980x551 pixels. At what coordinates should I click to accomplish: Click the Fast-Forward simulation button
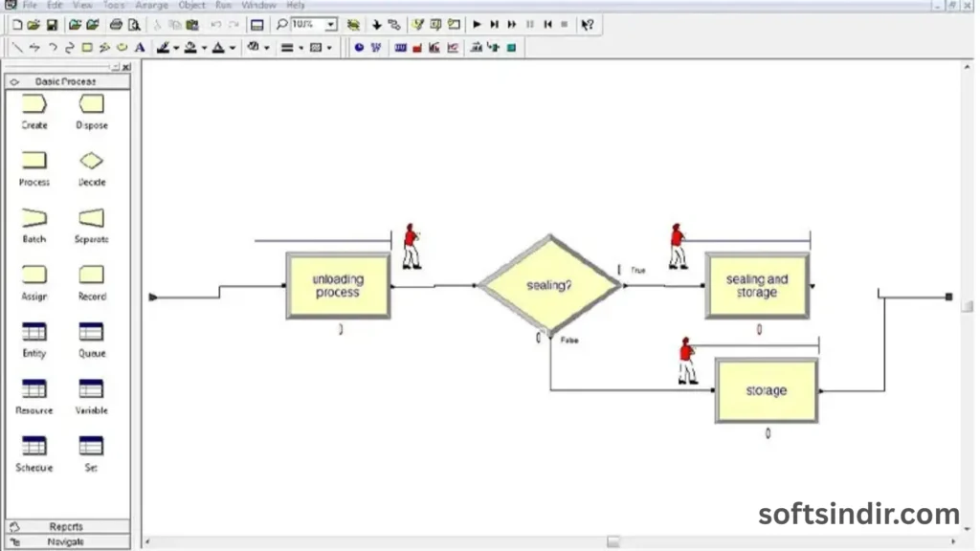(512, 24)
